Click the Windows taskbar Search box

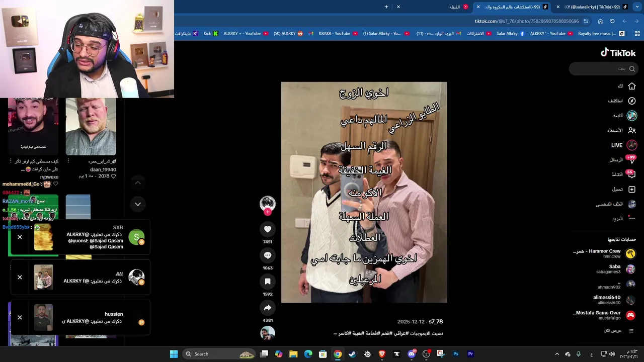219,354
